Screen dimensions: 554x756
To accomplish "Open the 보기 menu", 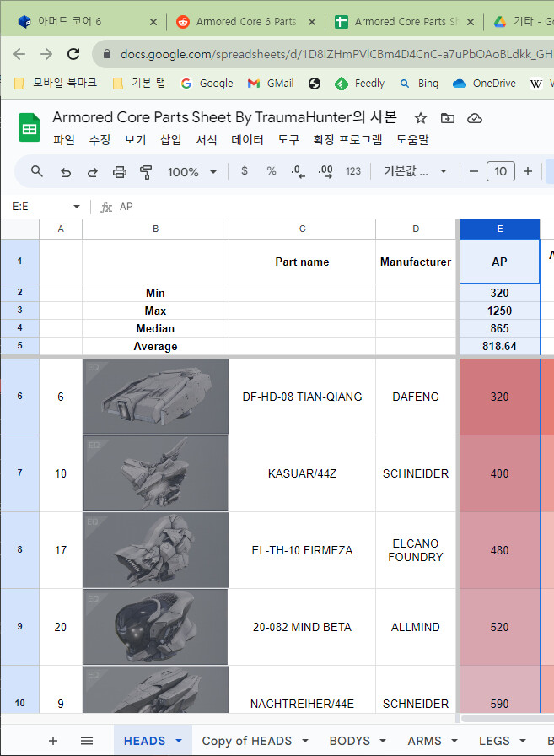I will [x=136, y=140].
